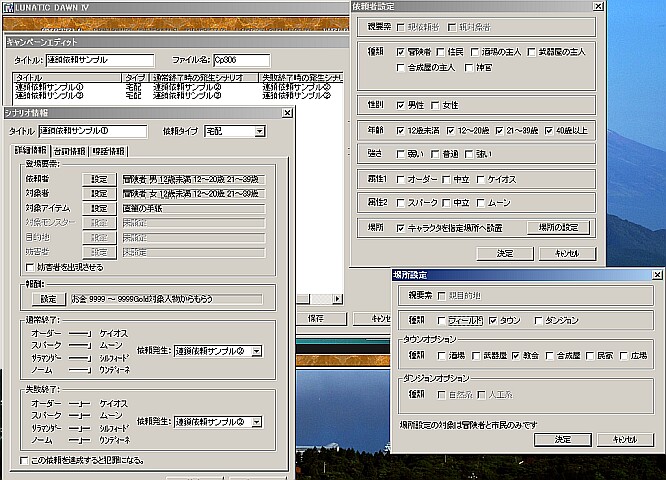Screen dimensions: 666x480
Task: Uncheck the 冒険者 type checkbox
Action: (401, 49)
